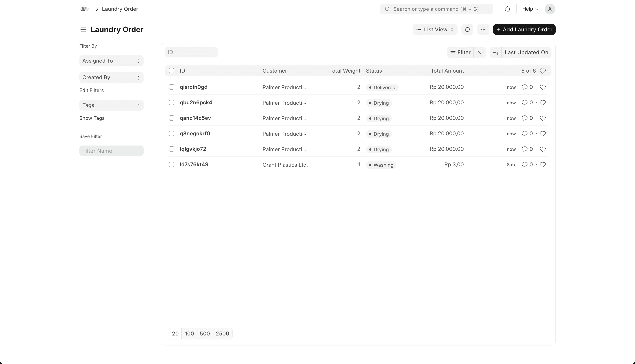Check the ld7s76kt49 row checkbox
Image resolution: width=635 pixels, height=364 pixels.
tap(171, 164)
